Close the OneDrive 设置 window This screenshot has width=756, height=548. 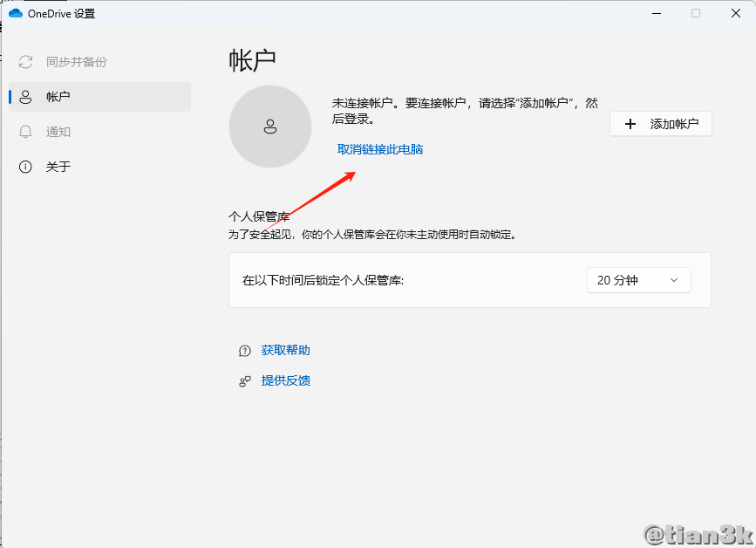(736, 13)
